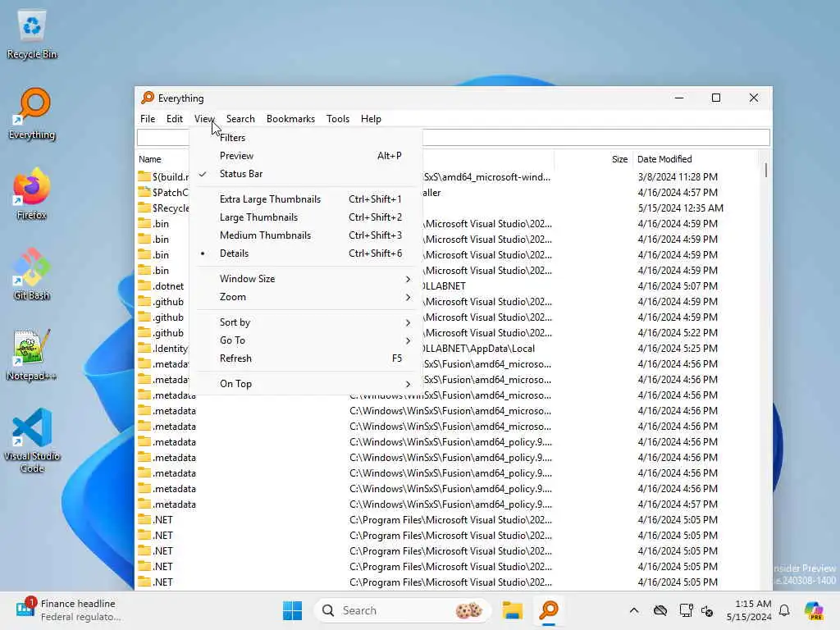Click the Everything title bar app icon

click(148, 98)
